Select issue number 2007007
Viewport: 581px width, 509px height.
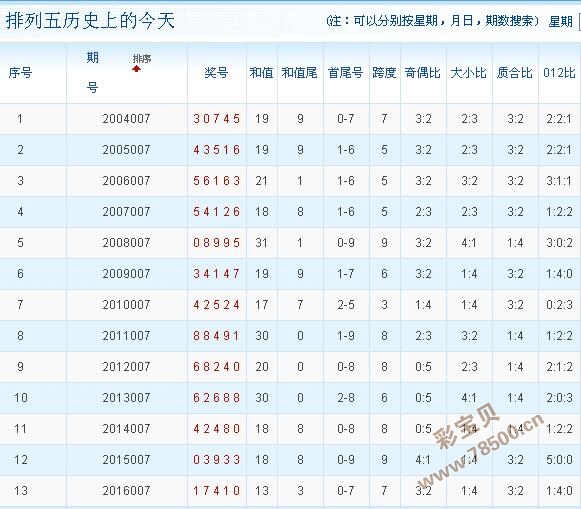[x=126, y=212]
